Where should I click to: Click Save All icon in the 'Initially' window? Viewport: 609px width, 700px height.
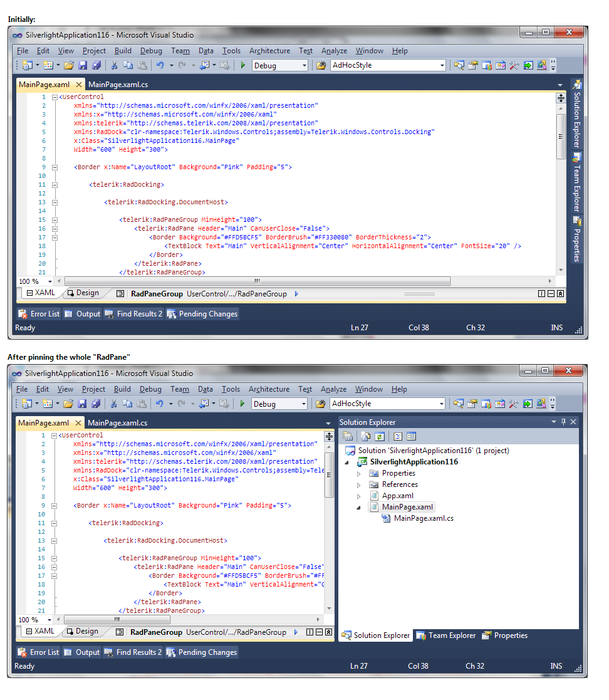[x=96, y=66]
